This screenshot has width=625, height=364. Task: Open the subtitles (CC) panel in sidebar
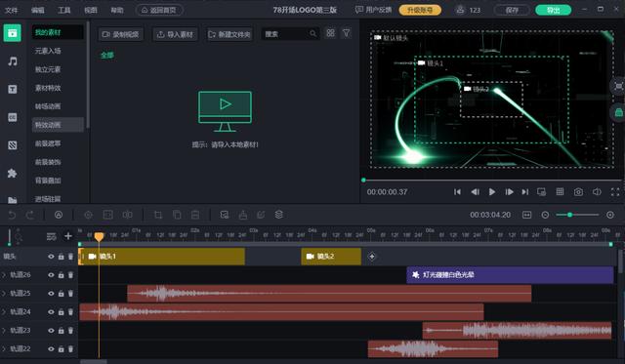pos(13,117)
